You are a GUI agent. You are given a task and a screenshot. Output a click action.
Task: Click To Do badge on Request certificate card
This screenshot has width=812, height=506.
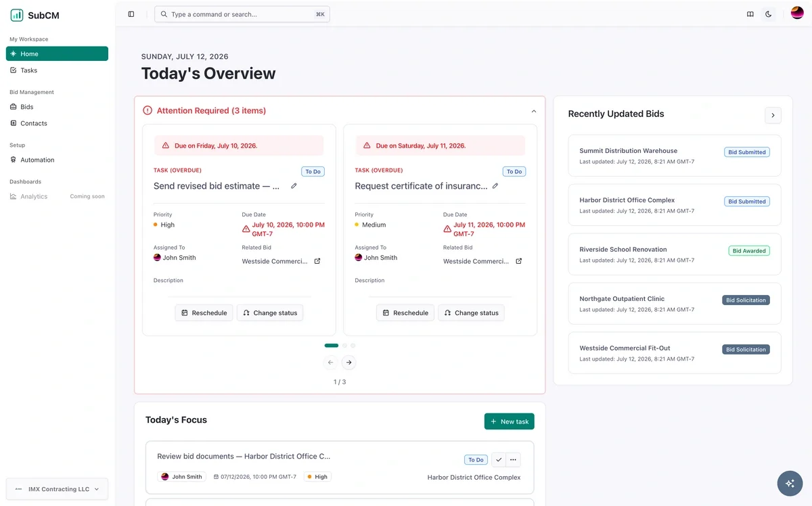pyautogui.click(x=514, y=172)
